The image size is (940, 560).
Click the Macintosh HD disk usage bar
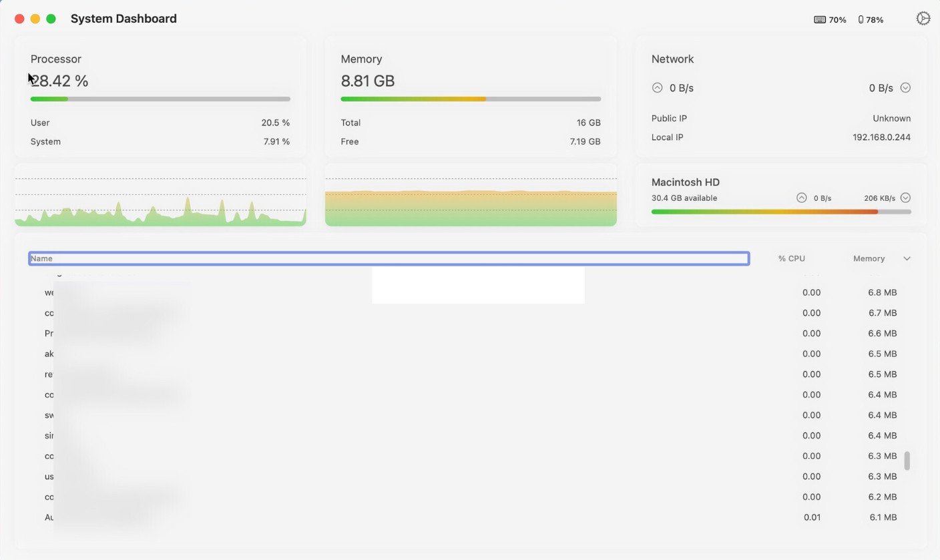781,212
